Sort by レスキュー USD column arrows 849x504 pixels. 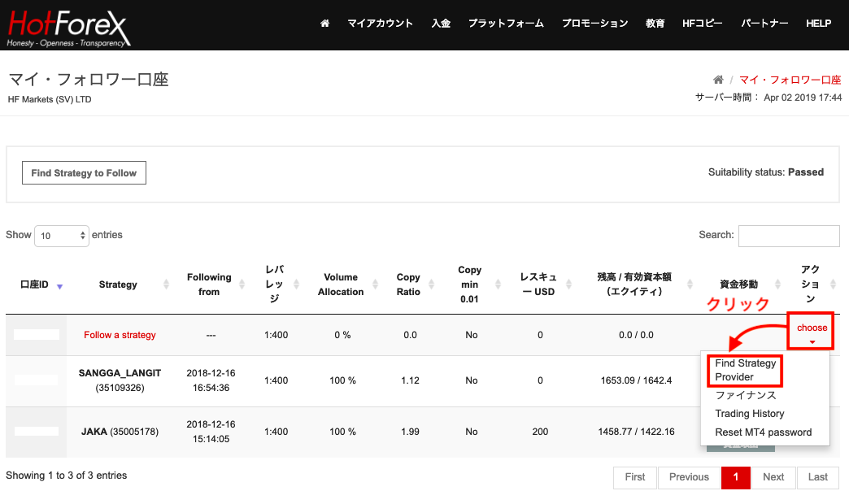(x=568, y=285)
